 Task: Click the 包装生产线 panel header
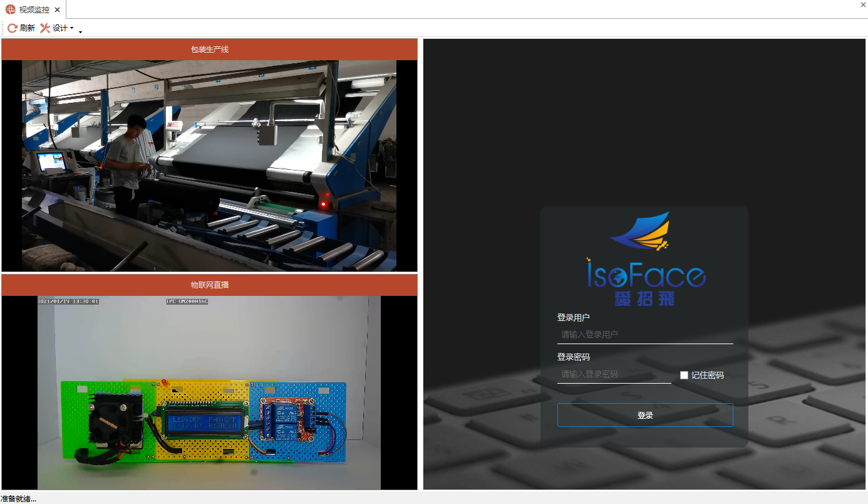point(209,50)
